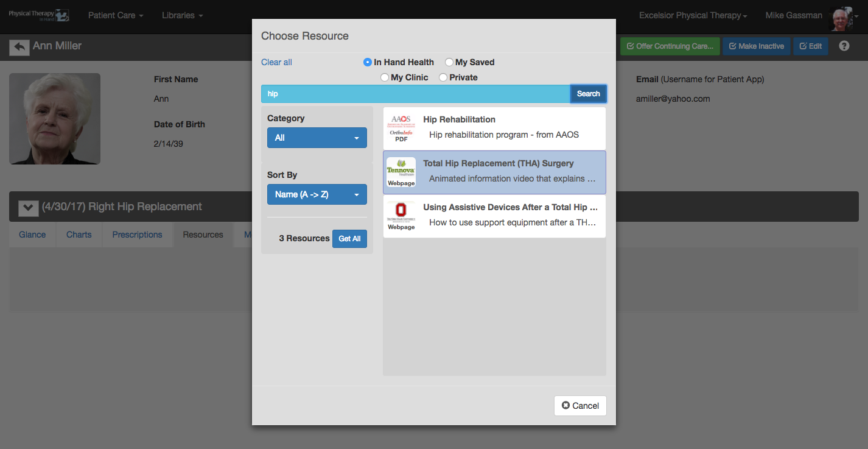Image resolution: width=868 pixels, height=449 pixels.
Task: Click the back arrow beside Ann Miller
Action: [x=19, y=47]
